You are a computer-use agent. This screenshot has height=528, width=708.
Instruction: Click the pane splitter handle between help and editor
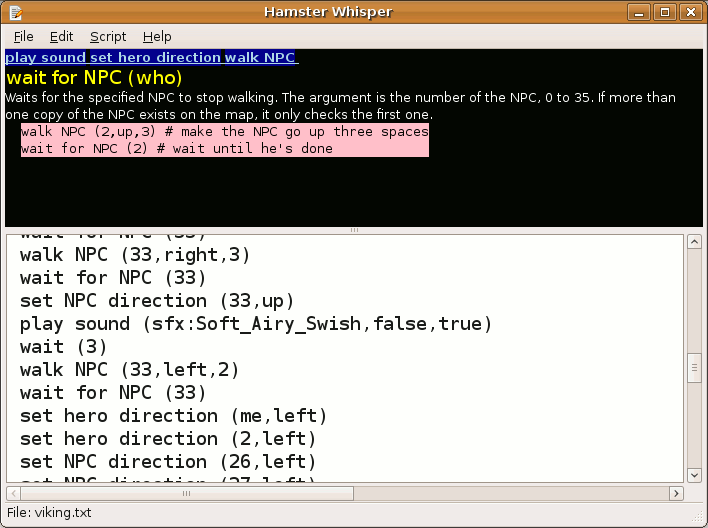354,230
